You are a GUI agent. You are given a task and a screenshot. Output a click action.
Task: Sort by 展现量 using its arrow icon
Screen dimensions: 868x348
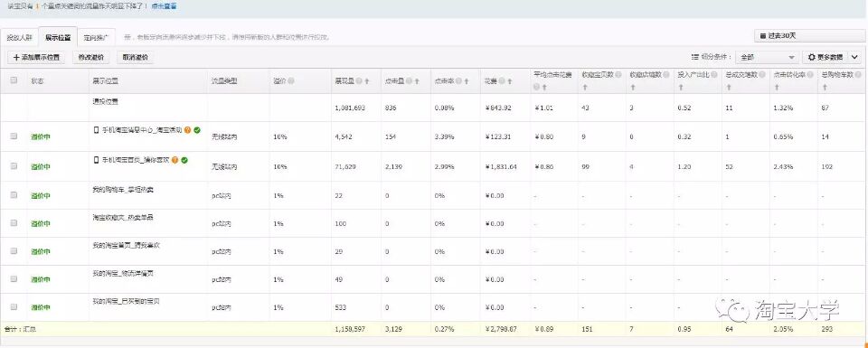tap(366, 81)
